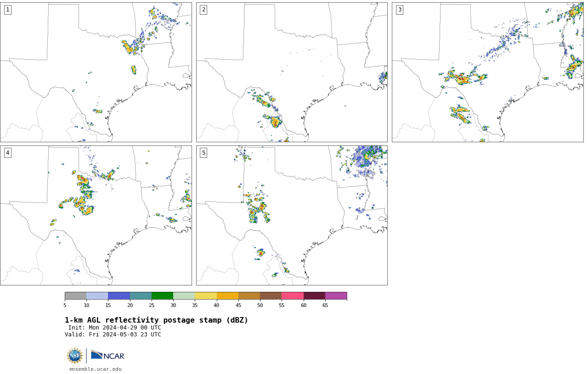
Task: Click the NCAR logo
Action: 107,355
